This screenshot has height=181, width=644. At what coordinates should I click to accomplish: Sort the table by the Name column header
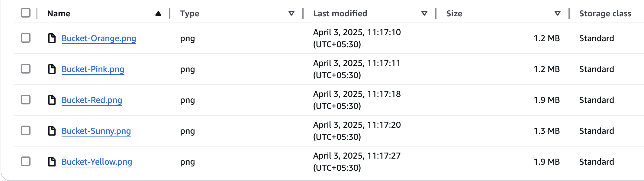coord(59,13)
